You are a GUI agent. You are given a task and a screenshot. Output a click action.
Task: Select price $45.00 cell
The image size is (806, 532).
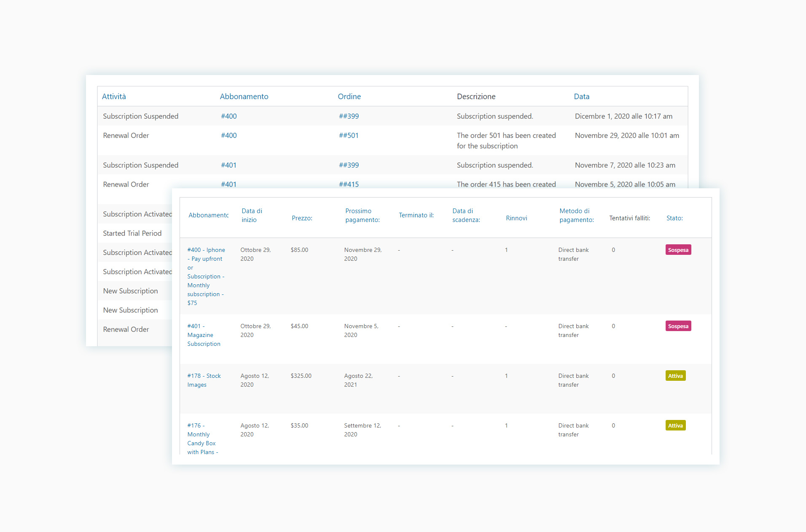(x=299, y=326)
